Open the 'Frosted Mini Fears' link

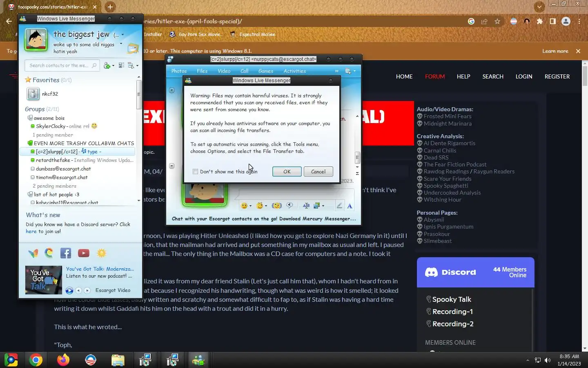click(x=447, y=116)
